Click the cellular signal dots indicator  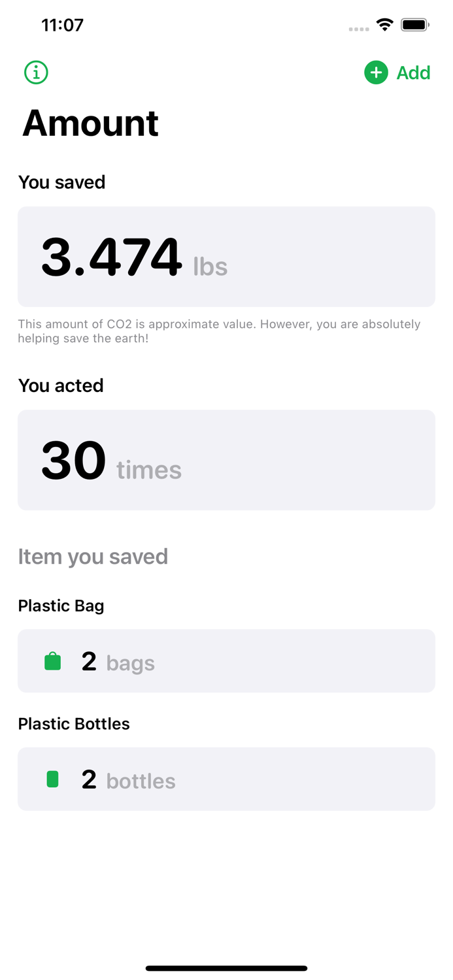coord(358,27)
